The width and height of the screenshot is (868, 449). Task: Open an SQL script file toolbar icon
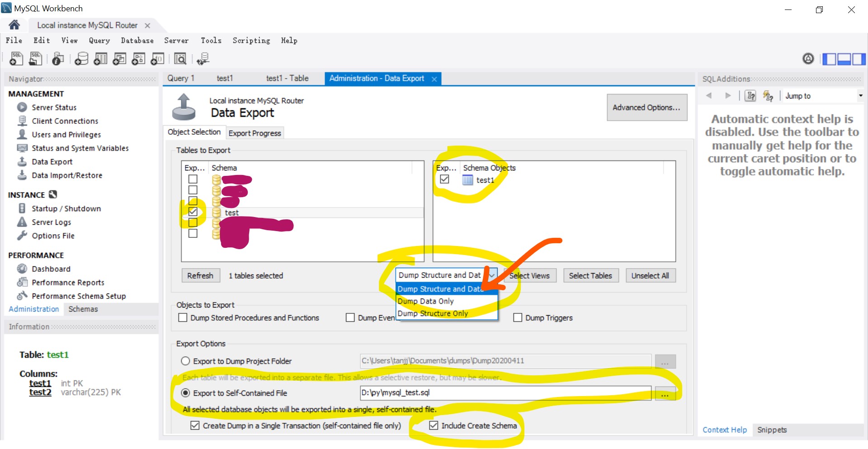[x=35, y=59]
